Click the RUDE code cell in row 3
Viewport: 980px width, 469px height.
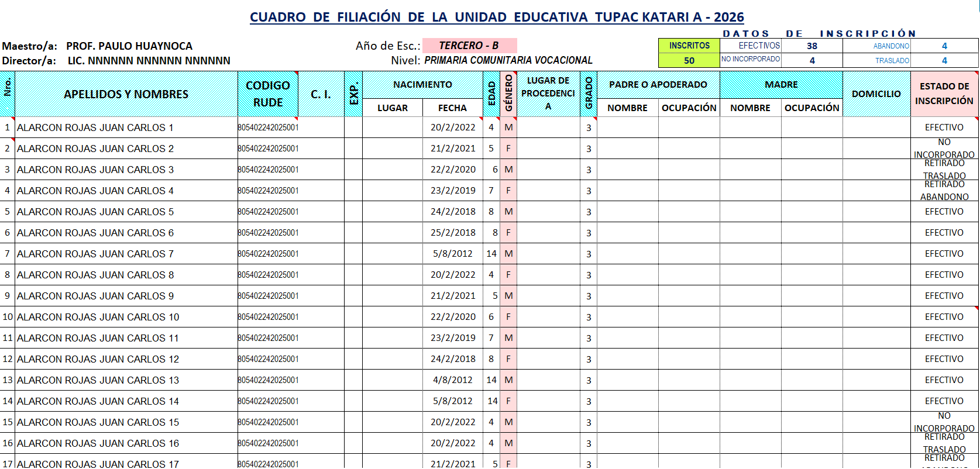click(x=268, y=170)
